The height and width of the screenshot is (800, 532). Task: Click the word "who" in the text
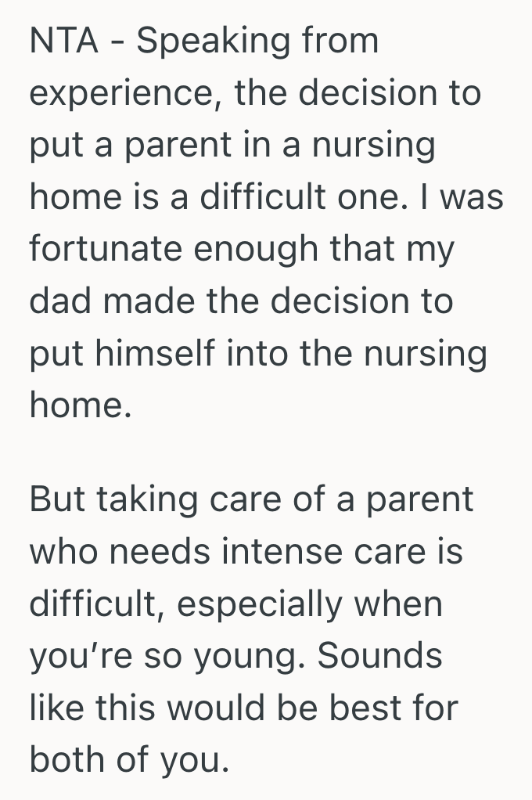[x=62, y=551]
